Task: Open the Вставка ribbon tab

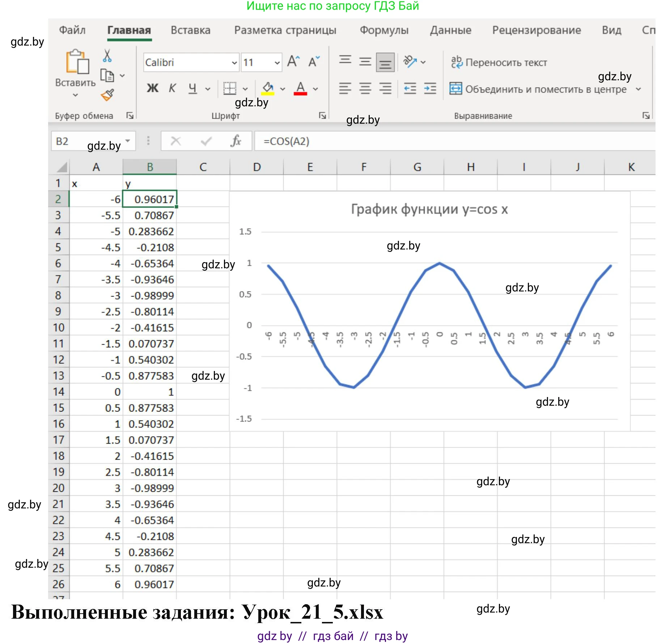Action: (190, 30)
